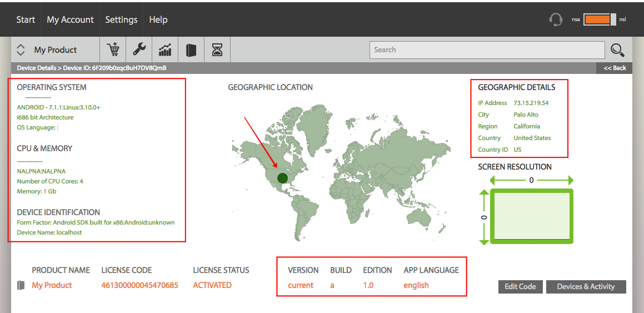Click the Devices & Activity button
Viewport: 644px width, 313px height.
[x=586, y=287]
